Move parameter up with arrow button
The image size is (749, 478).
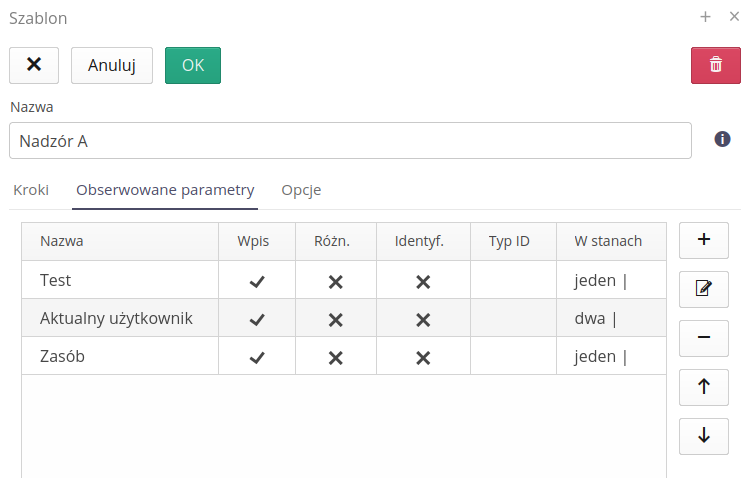coord(704,387)
